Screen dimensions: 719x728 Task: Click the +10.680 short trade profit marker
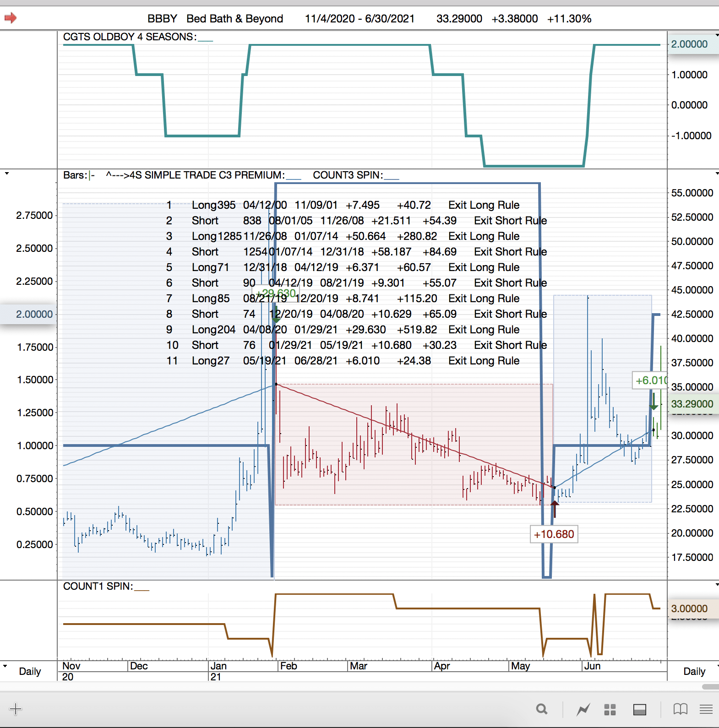pyautogui.click(x=554, y=534)
